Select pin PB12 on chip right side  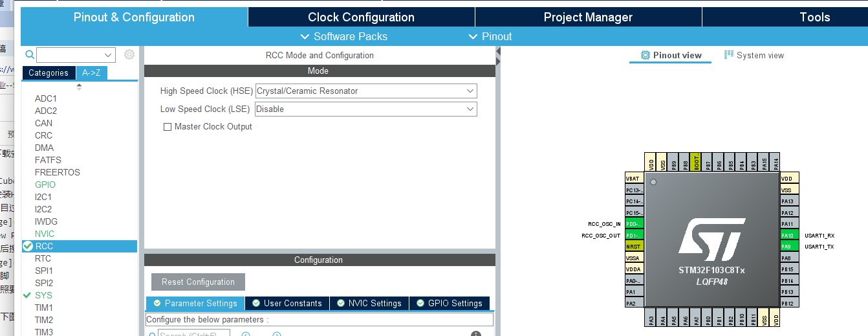pos(790,303)
